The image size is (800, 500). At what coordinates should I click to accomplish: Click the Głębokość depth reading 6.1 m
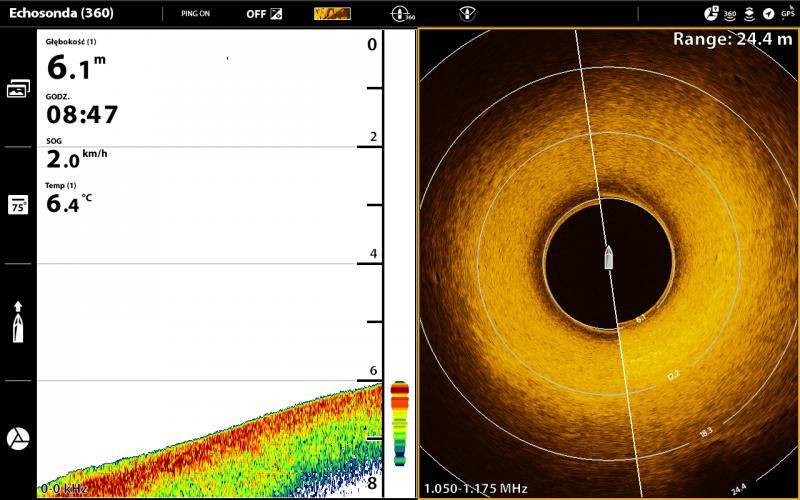[76, 66]
